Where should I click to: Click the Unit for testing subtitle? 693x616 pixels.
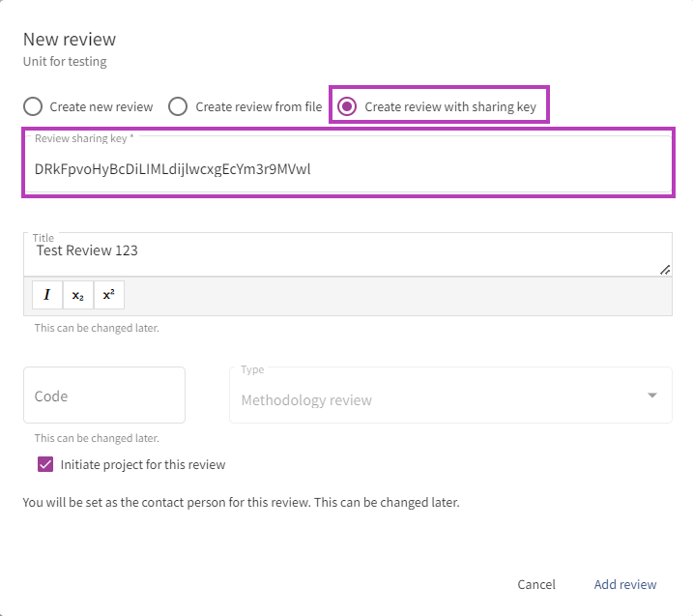(x=65, y=62)
